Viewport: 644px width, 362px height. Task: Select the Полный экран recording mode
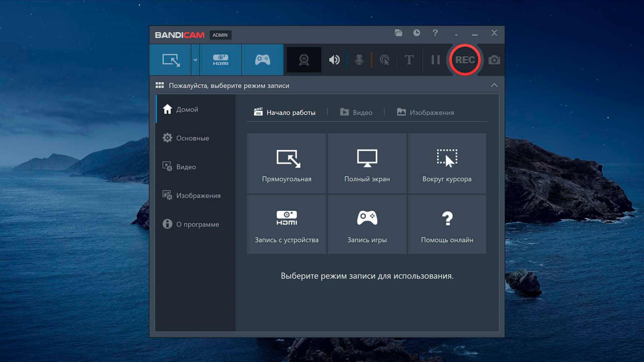click(x=367, y=164)
